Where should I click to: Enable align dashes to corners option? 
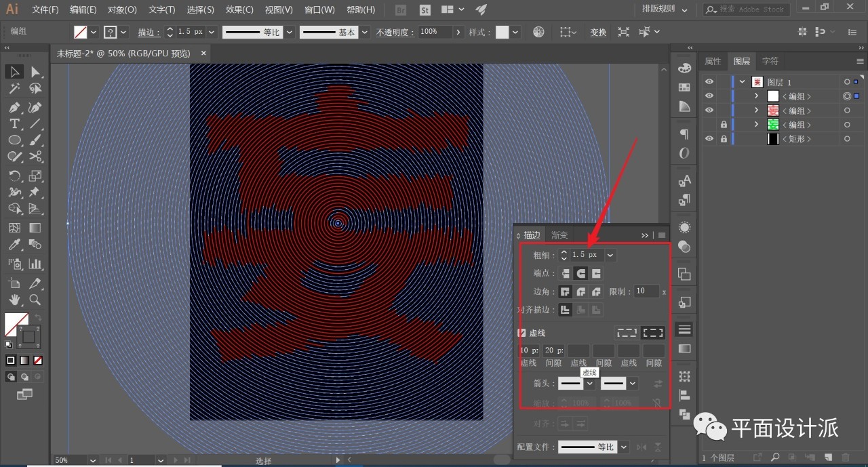654,333
